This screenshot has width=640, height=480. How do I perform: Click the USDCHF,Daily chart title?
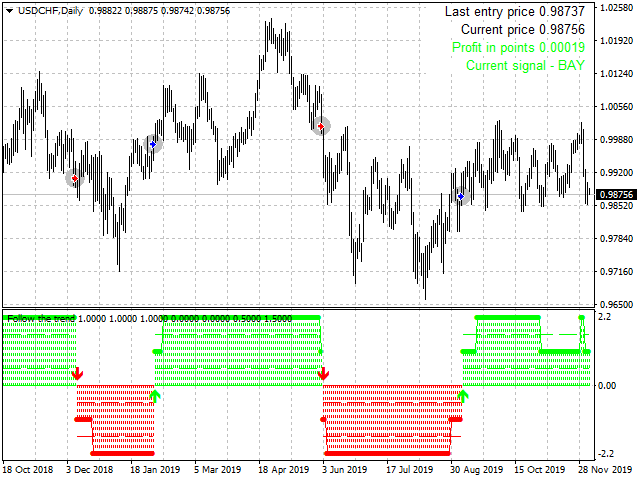click(x=50, y=11)
